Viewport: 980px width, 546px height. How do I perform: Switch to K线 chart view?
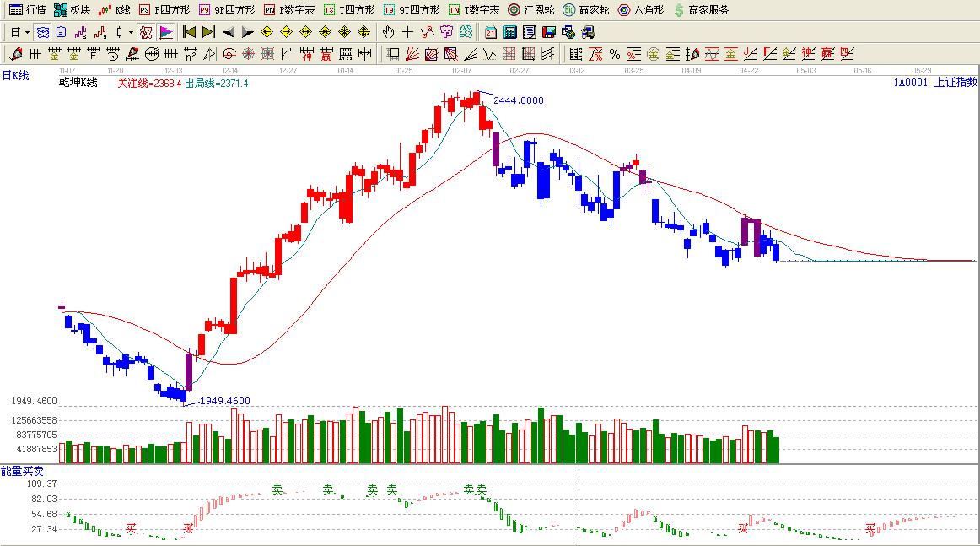pyautogui.click(x=115, y=10)
